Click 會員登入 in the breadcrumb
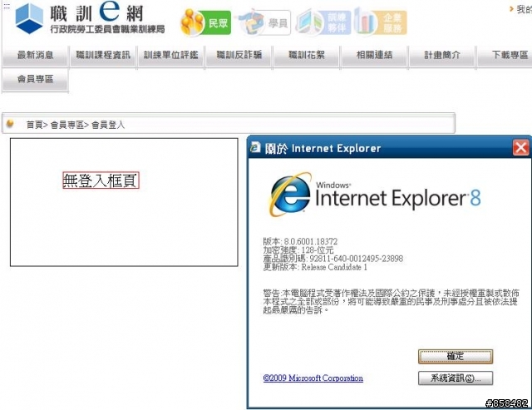This screenshot has height=410, width=532. 108,125
